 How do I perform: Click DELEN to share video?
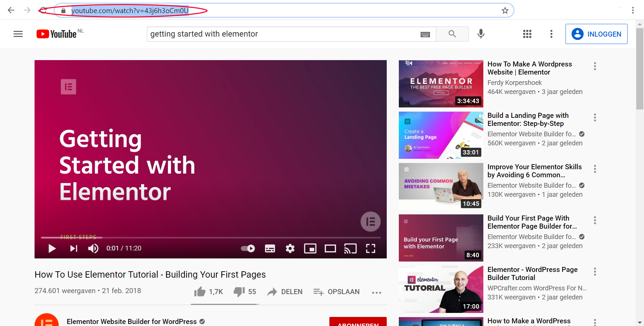click(285, 292)
